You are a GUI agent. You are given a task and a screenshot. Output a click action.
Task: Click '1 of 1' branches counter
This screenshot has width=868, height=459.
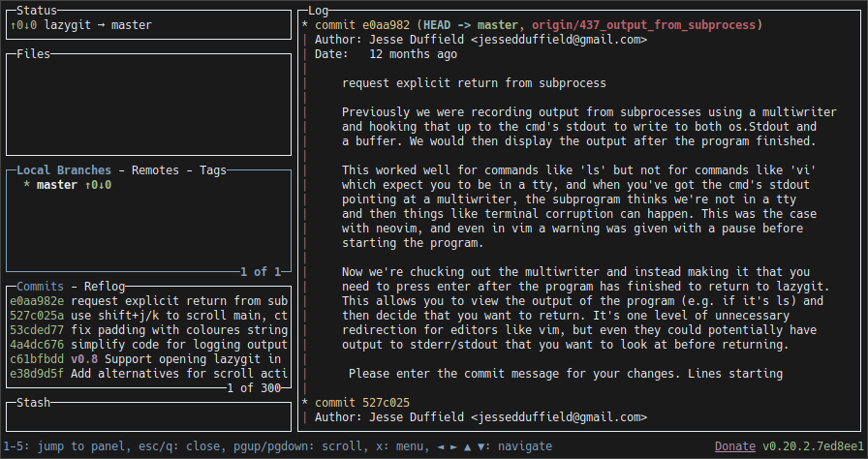pyautogui.click(x=261, y=272)
